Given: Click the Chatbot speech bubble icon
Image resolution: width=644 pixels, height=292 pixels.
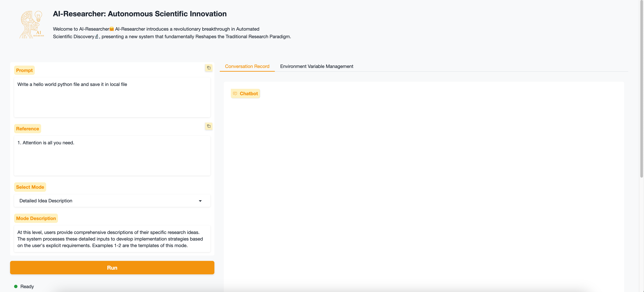Looking at the screenshot, I should pos(235,94).
